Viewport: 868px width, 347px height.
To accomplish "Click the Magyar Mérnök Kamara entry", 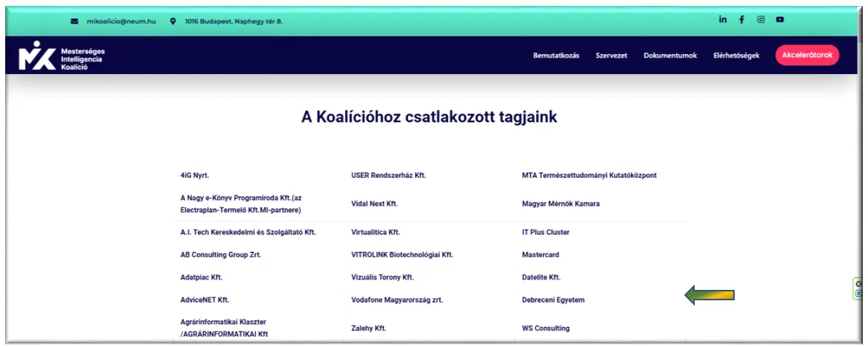I will tap(561, 203).
